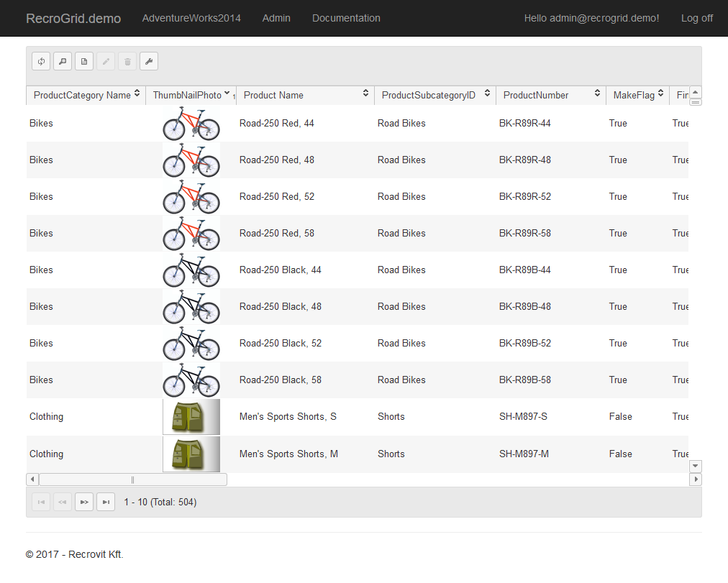
Task: Go to the next page of results
Action: tap(83, 502)
